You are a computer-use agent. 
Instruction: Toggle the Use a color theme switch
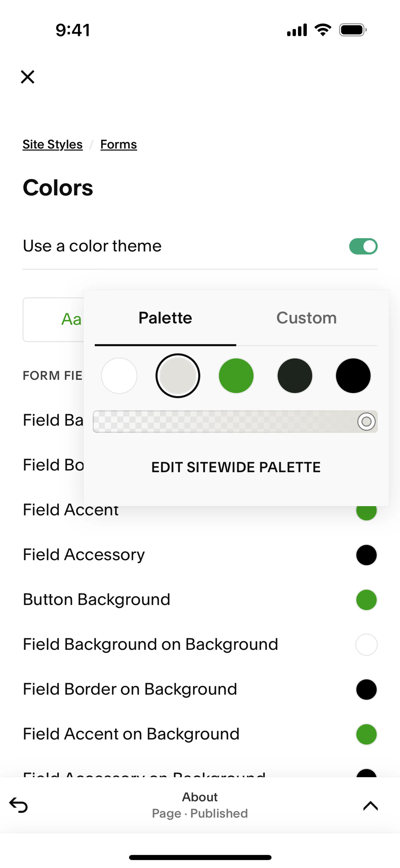pos(363,246)
